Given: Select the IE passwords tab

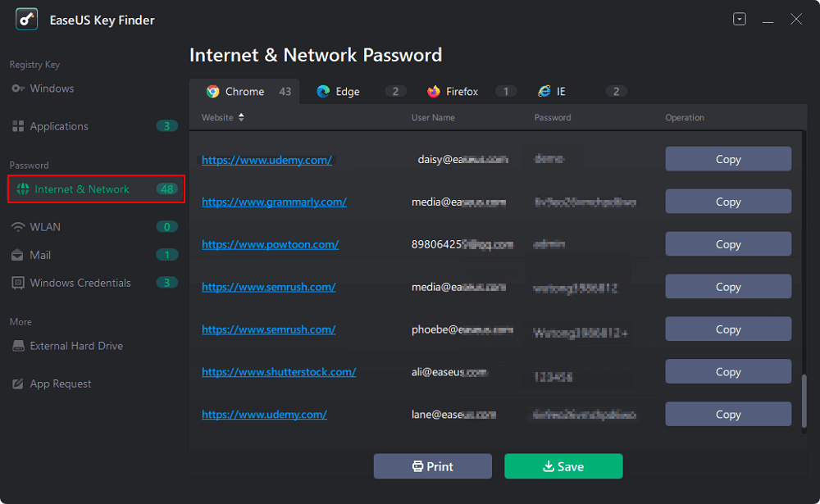Looking at the screenshot, I should 561,92.
